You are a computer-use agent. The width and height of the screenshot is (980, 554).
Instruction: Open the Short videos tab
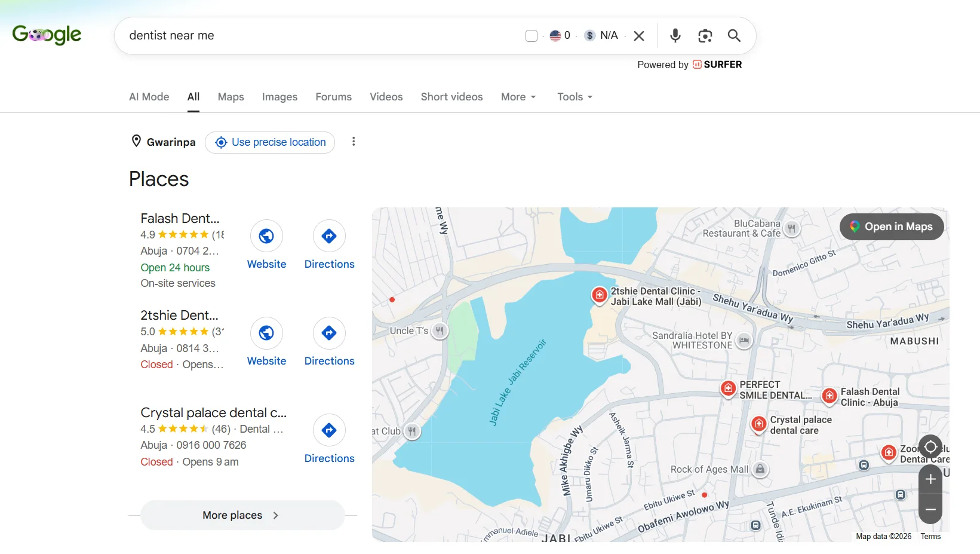click(452, 97)
